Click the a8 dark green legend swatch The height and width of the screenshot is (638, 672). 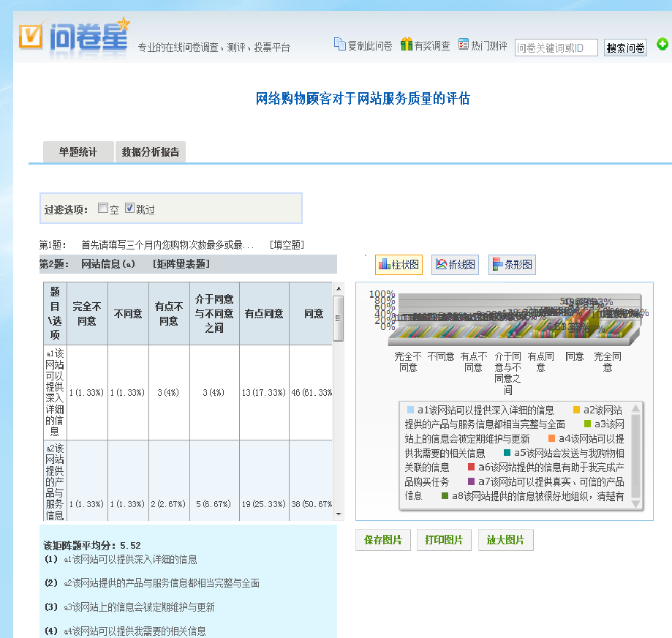coord(445,495)
